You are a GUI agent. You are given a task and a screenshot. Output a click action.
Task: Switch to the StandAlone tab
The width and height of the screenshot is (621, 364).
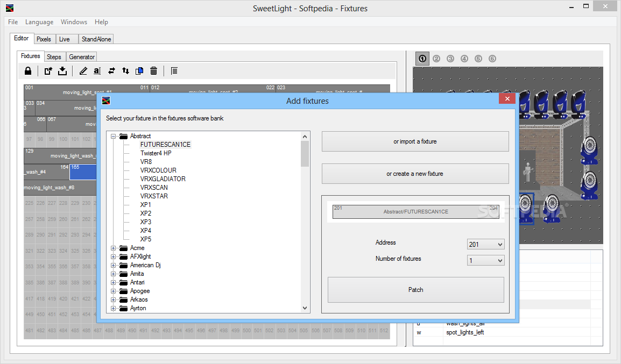tap(96, 39)
